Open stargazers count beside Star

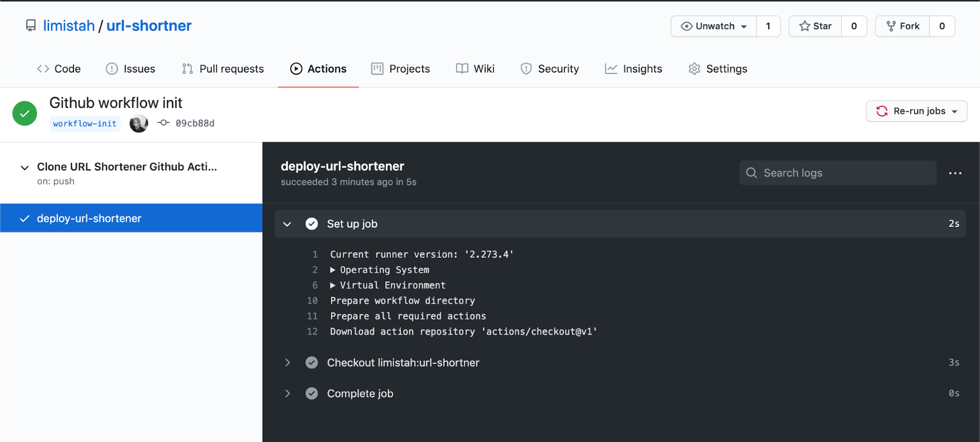(854, 26)
